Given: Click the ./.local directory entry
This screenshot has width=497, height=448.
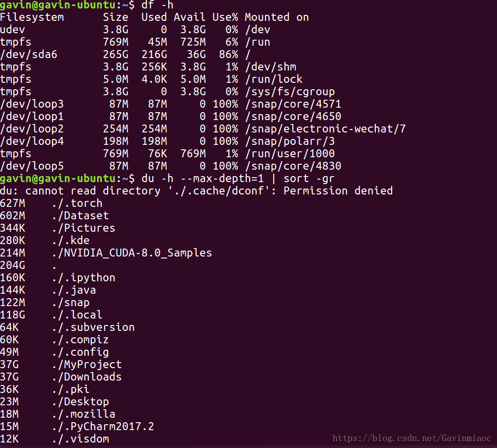Looking at the screenshot, I should coord(77,315).
